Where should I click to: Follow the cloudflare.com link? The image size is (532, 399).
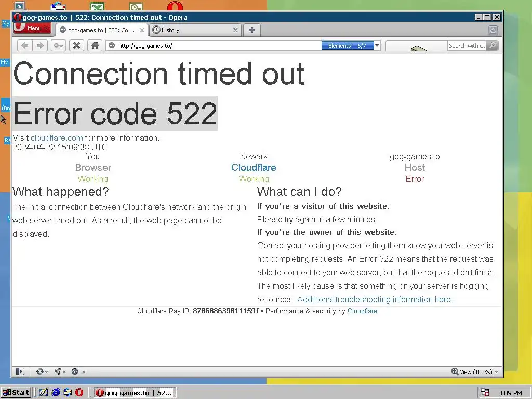57,138
